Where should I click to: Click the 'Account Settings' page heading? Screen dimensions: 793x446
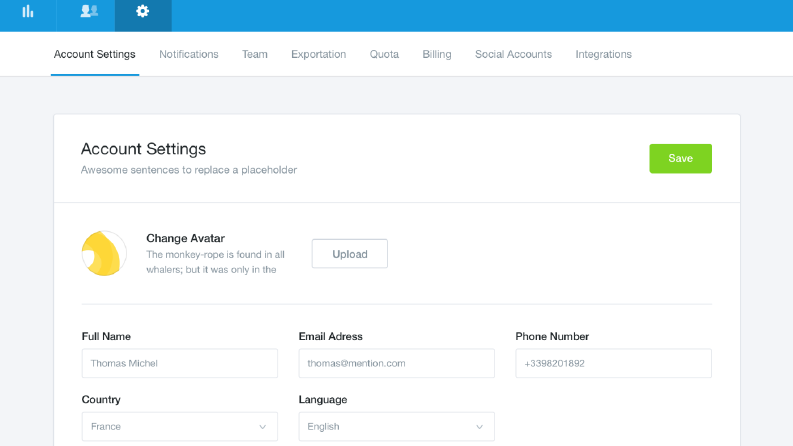coord(144,149)
